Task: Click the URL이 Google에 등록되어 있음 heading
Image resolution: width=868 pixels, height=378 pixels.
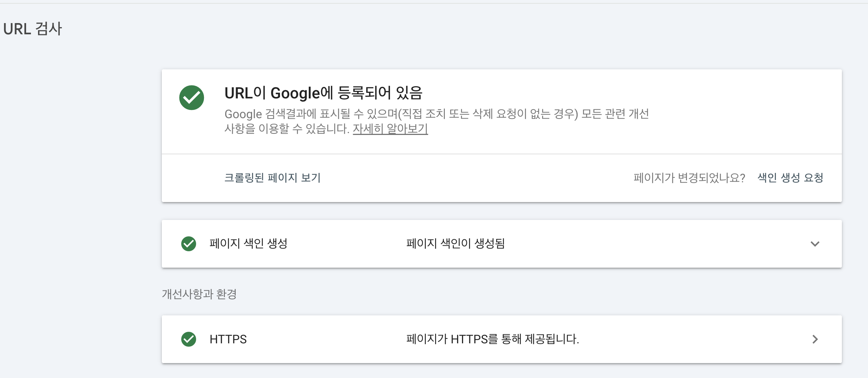Action: [x=323, y=93]
